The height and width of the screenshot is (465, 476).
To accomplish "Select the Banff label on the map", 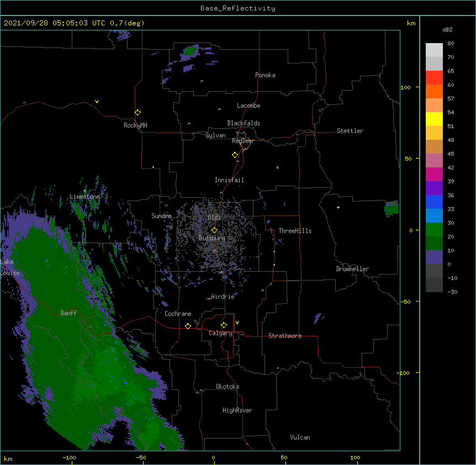I will 68,313.
